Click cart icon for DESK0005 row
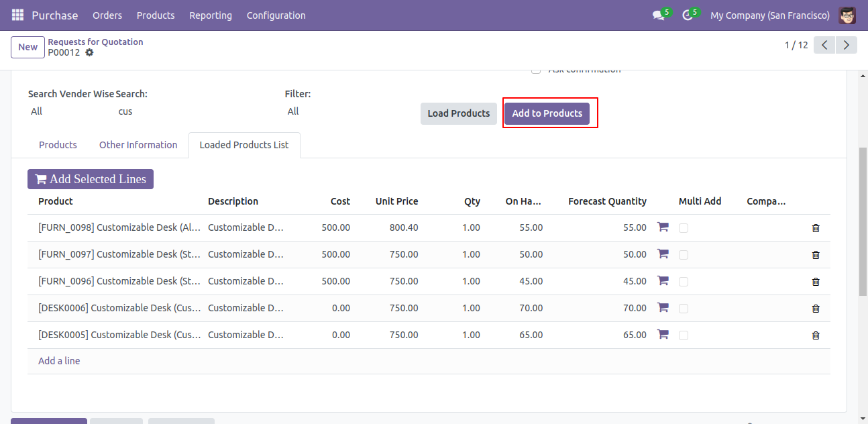This screenshot has width=868, height=424. pos(663,334)
